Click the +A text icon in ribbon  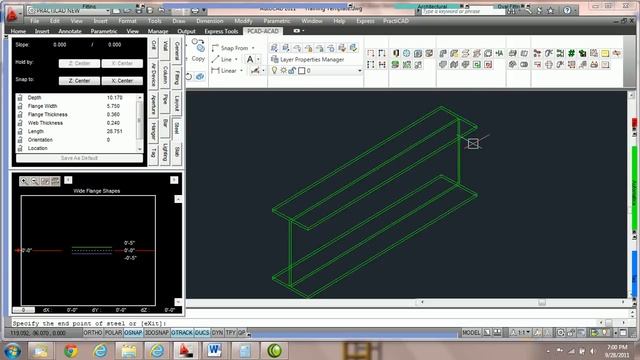click(499, 53)
